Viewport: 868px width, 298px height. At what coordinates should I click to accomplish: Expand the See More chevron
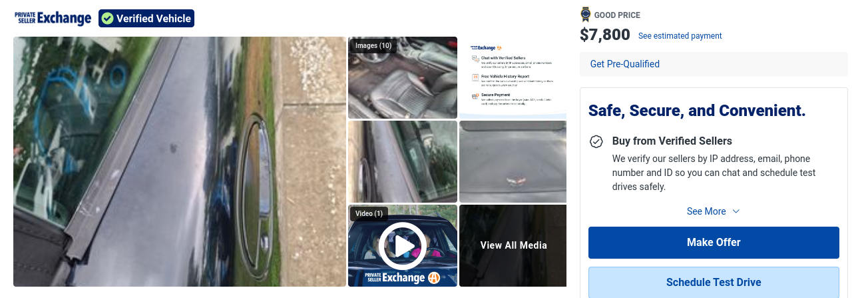point(736,211)
